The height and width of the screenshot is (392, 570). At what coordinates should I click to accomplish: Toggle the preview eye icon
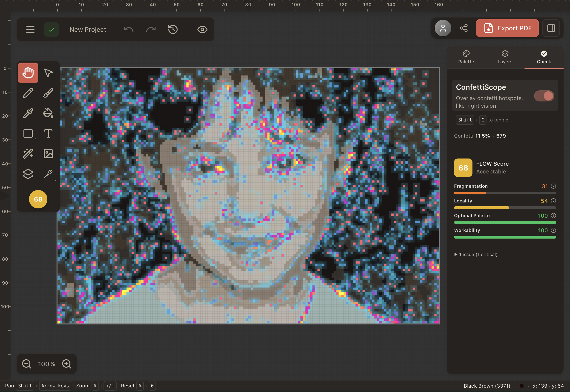202,29
